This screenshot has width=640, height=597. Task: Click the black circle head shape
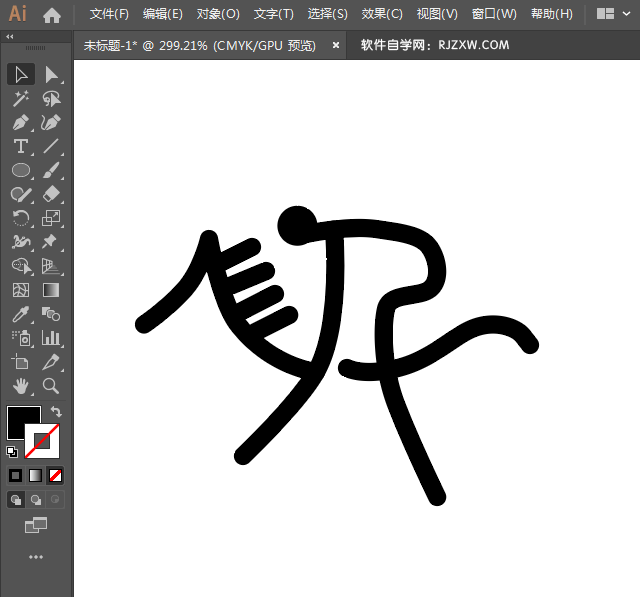tap(297, 226)
